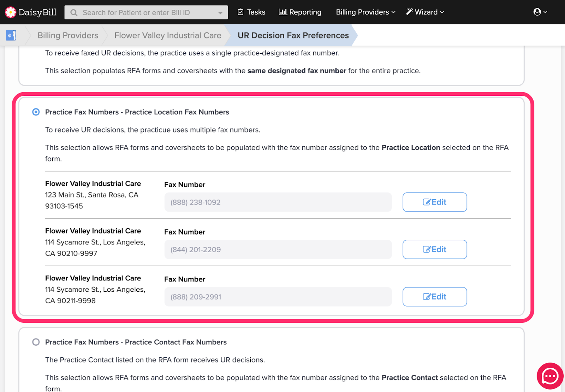Expand the user account chevron

point(545,12)
